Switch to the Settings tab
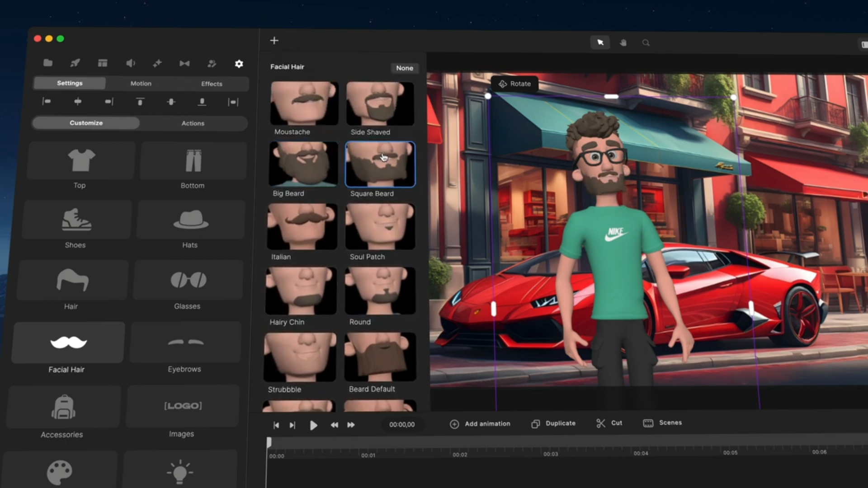 point(70,83)
